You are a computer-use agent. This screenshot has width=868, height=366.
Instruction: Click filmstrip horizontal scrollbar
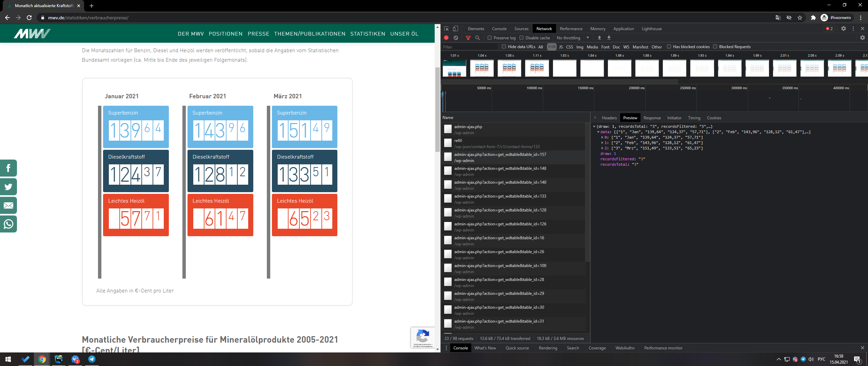click(559, 81)
